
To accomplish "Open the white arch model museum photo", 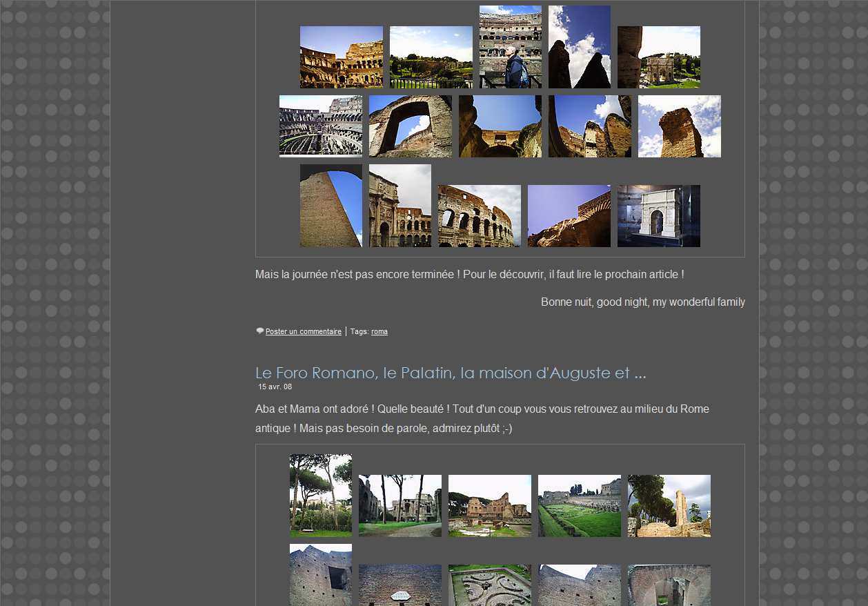I will [x=658, y=216].
